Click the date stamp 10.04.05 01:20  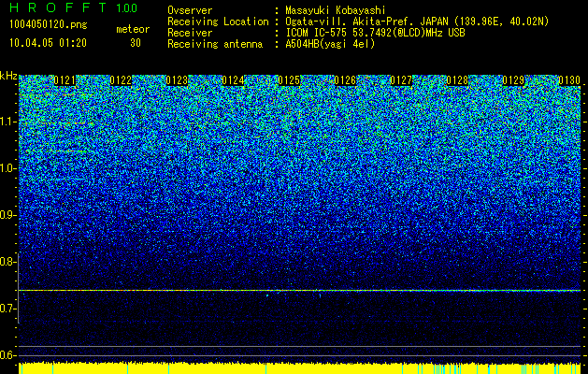(48, 43)
